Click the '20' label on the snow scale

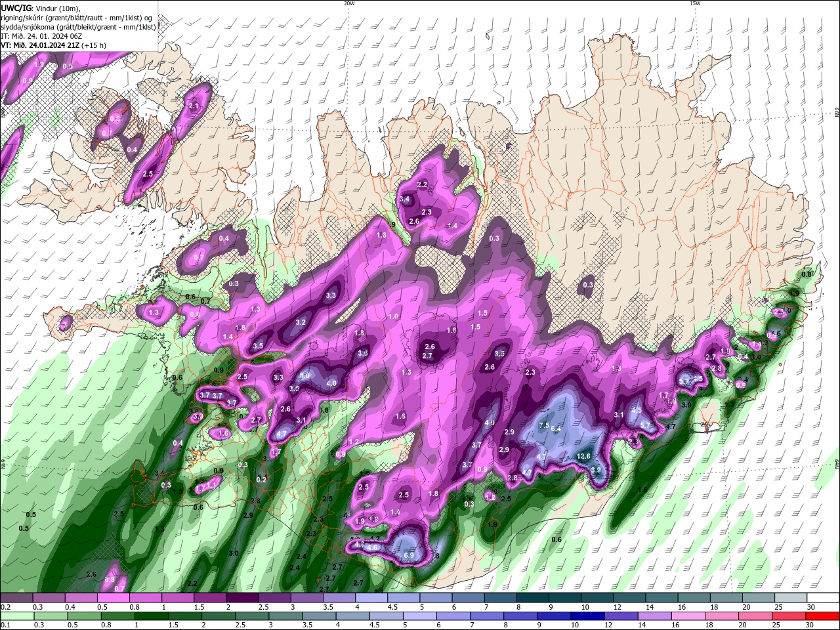pyautogui.click(x=747, y=607)
